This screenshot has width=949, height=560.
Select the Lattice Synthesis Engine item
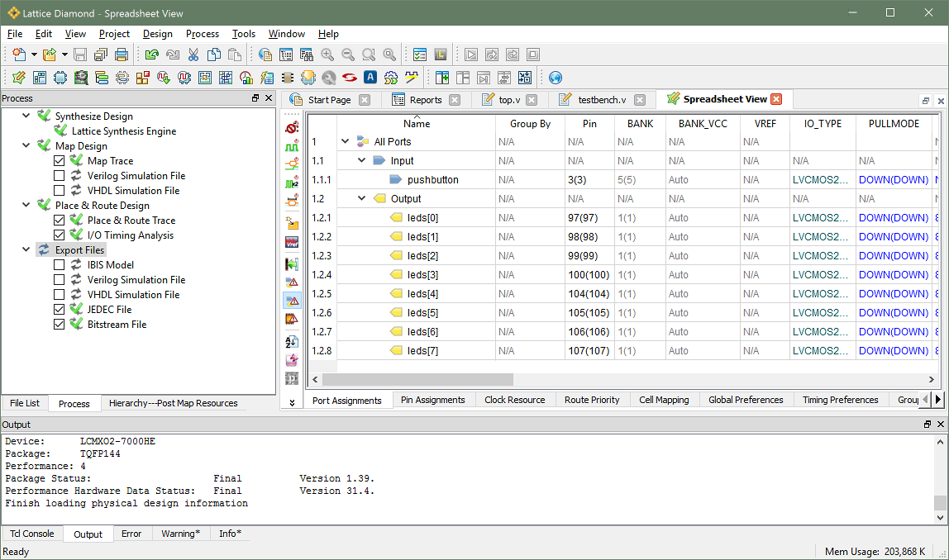pyautogui.click(x=124, y=131)
